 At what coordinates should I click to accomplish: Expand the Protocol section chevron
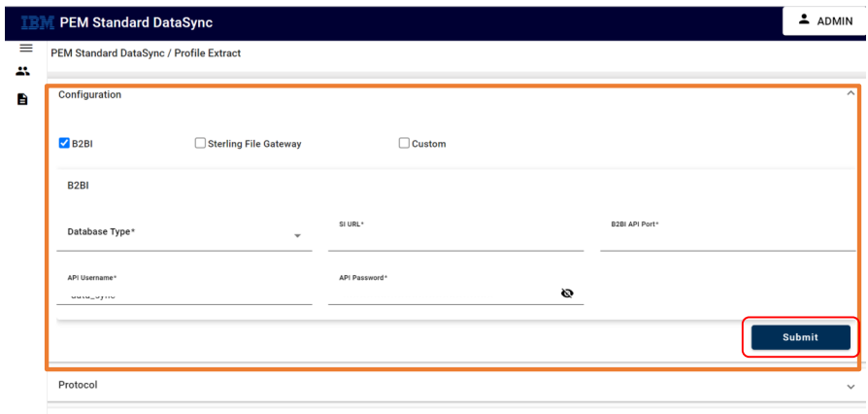tap(851, 387)
